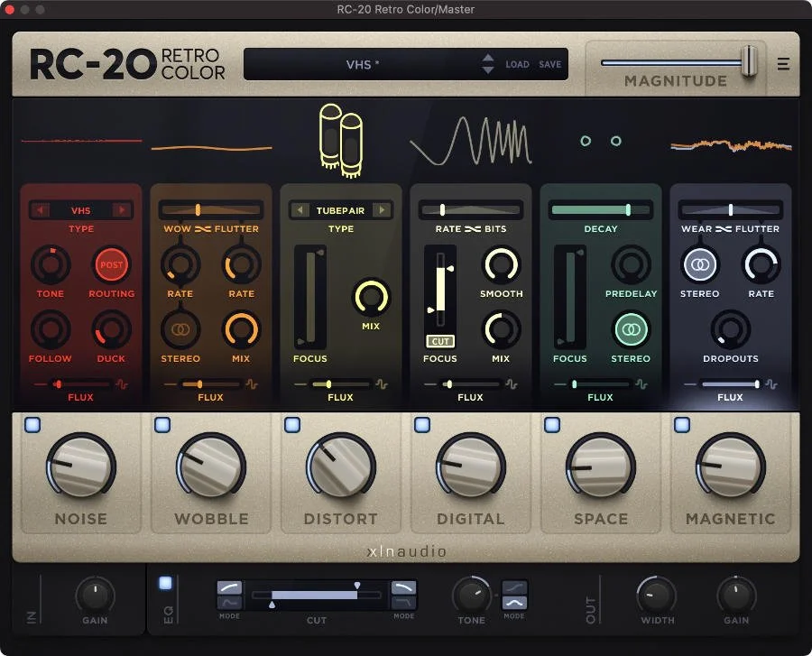Viewport: 812px width, 656px height.
Task: Click the large NOISE amount knob
Action: pos(81,466)
